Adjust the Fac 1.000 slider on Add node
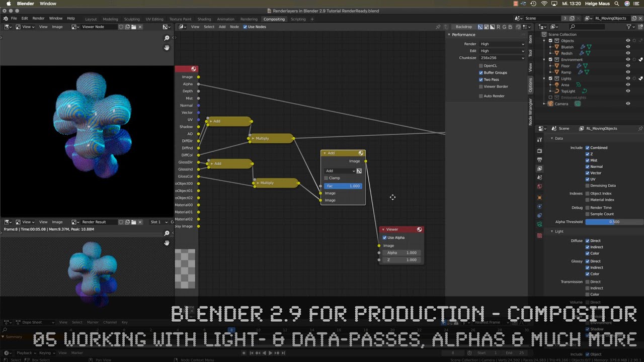The height and width of the screenshot is (362, 644). tap(343, 186)
